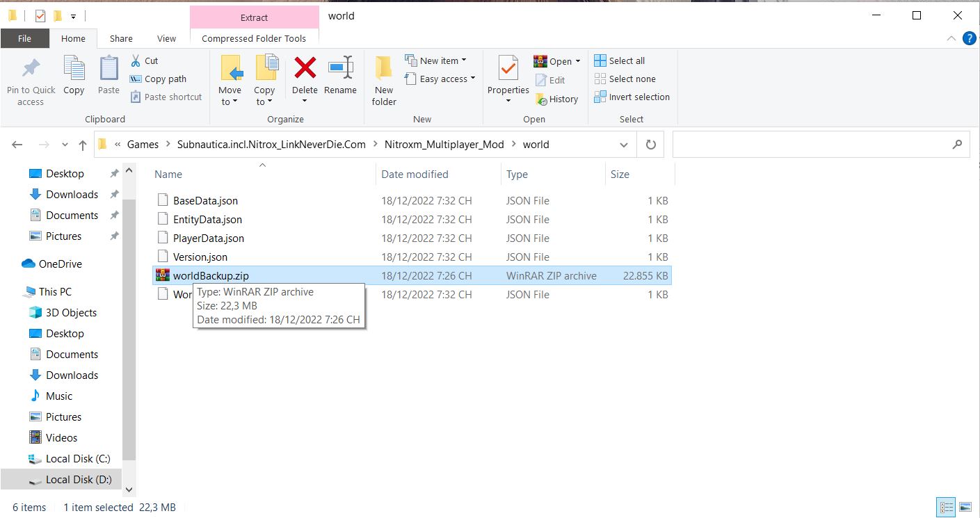Image resolution: width=980 pixels, height=518 pixels.
Task: Click the Pin to Quick access icon
Action: [x=31, y=69]
